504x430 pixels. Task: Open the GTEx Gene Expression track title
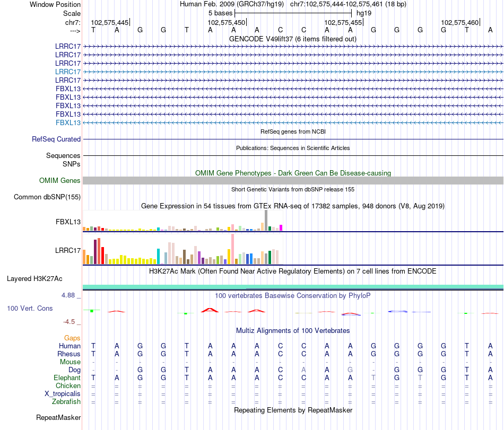pos(293,206)
